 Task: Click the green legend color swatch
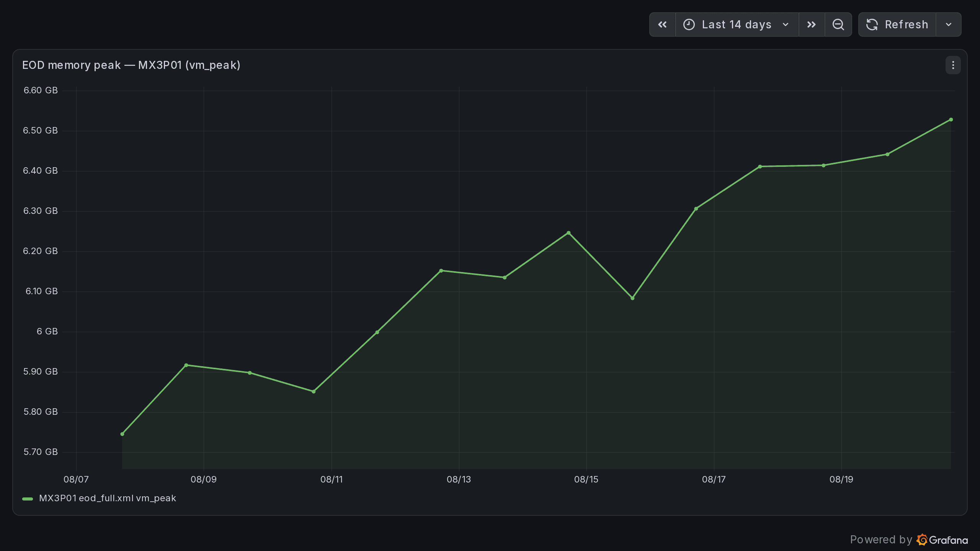[x=28, y=499]
